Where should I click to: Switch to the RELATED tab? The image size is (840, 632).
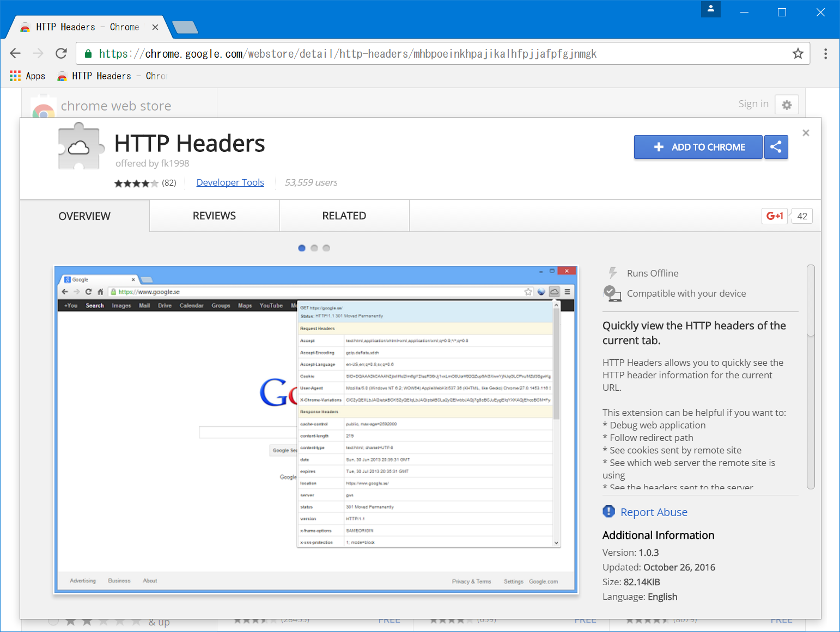[344, 216]
